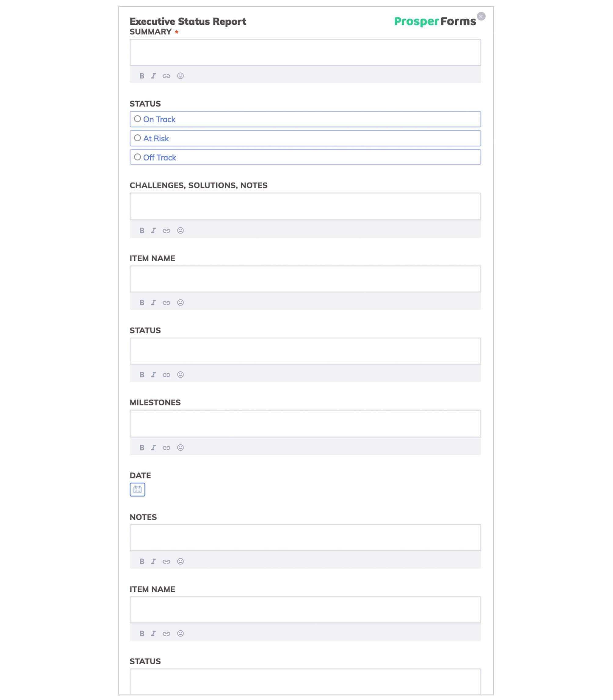Image resolution: width=613 pixels, height=700 pixels.
Task: Open the calendar DATE picker icon
Action: point(138,489)
